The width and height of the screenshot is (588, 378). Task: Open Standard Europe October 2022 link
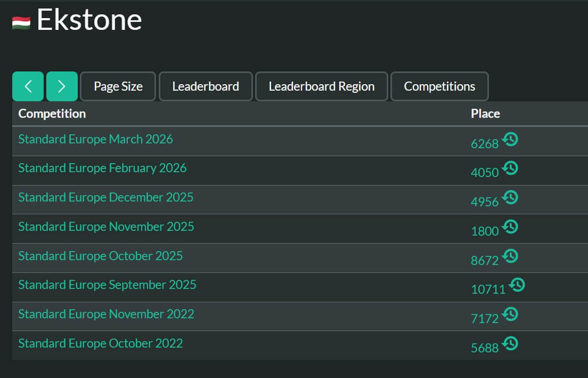100,343
